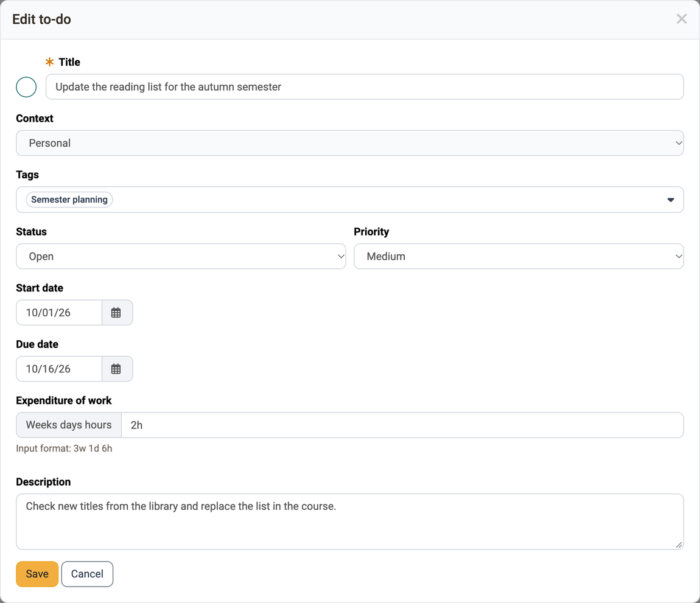Click the Due date input field
700x603 pixels.
coord(59,369)
